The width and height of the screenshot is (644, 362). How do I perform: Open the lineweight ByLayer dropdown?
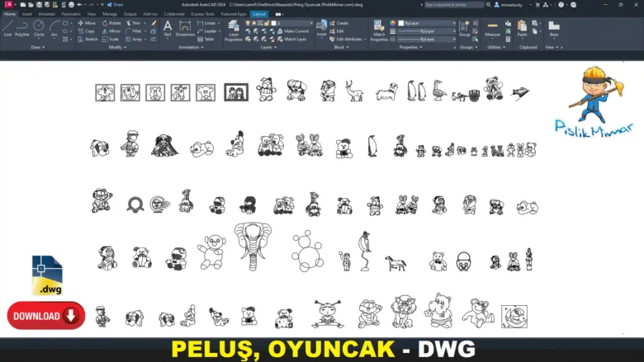(x=454, y=31)
